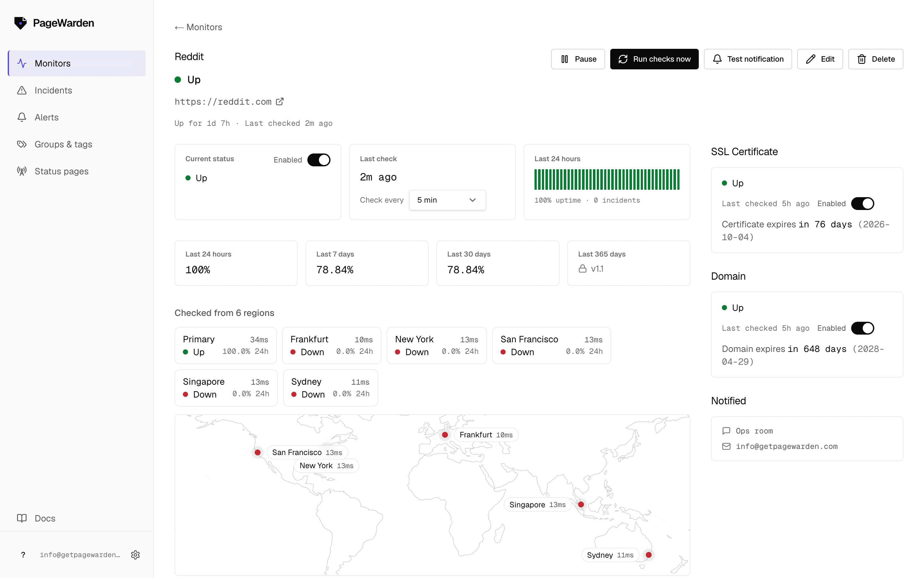Edit the Reddit monitor
The height and width of the screenshot is (578, 924).
click(820, 59)
